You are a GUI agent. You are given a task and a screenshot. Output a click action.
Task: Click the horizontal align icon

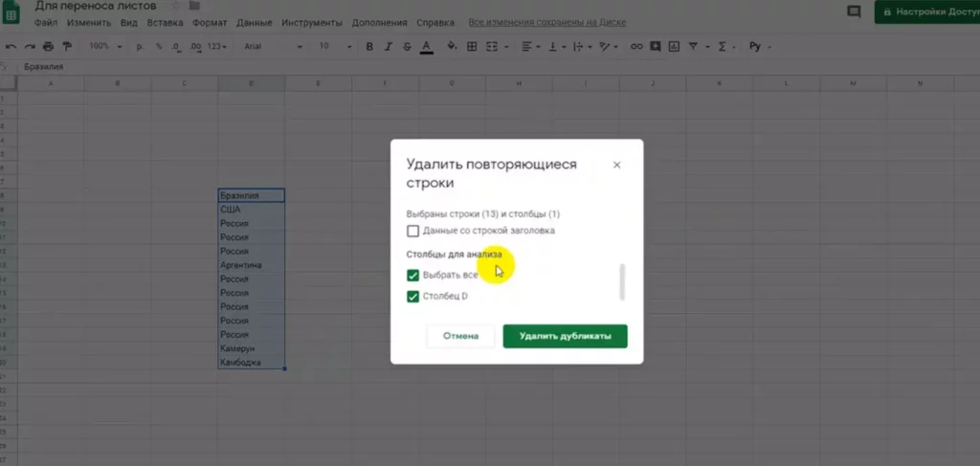click(526, 47)
